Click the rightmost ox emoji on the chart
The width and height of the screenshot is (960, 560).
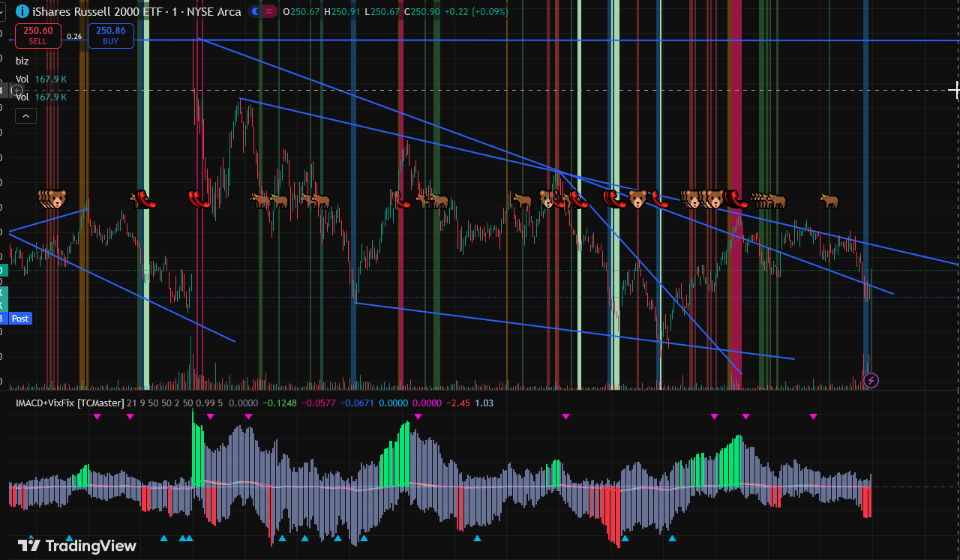pyautogui.click(x=829, y=200)
